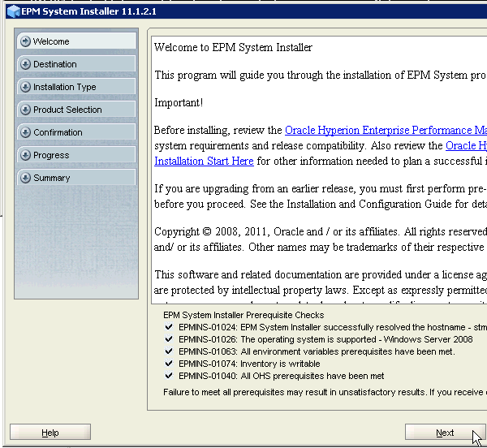
Task: Select the Summary step label
Action: click(x=52, y=179)
